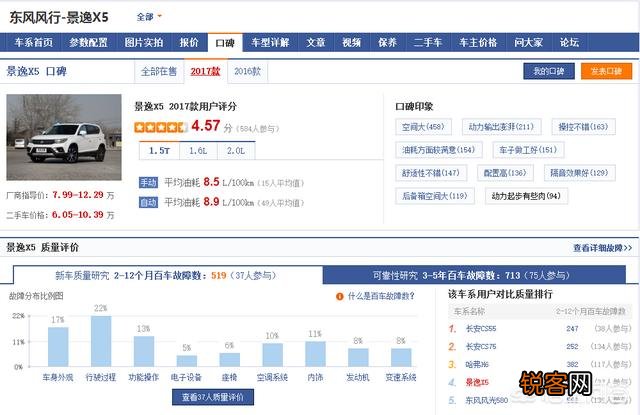Click 空间大(458) impression tag
The height and width of the screenshot is (415, 640).
coord(423,127)
